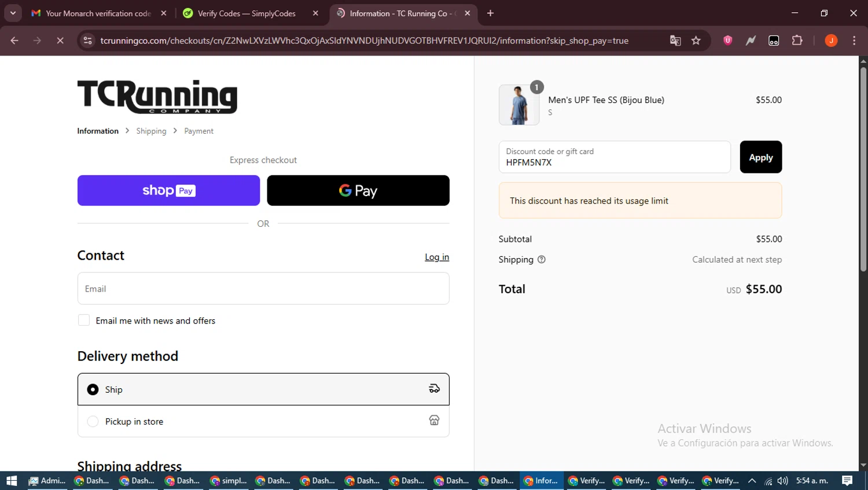Click the extension icon next to the shield
This screenshot has width=868, height=490.
[x=751, y=40]
